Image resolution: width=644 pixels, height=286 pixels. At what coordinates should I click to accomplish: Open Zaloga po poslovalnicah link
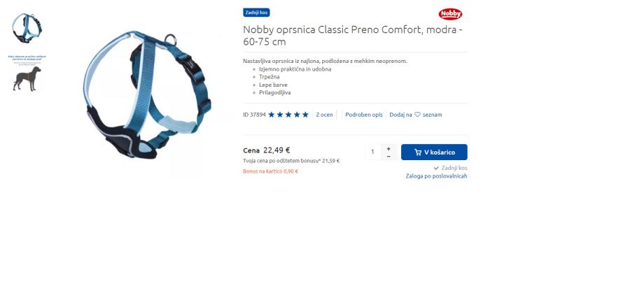click(x=436, y=176)
